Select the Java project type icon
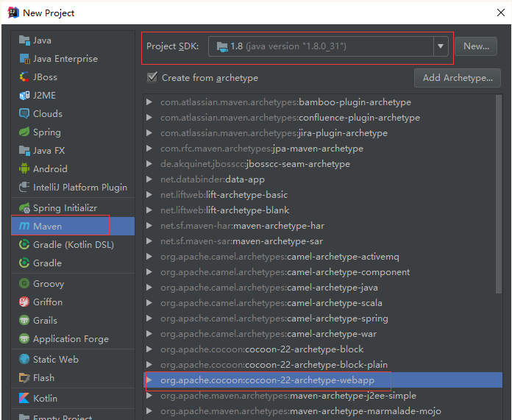This screenshot has height=420, width=512. pos(24,40)
